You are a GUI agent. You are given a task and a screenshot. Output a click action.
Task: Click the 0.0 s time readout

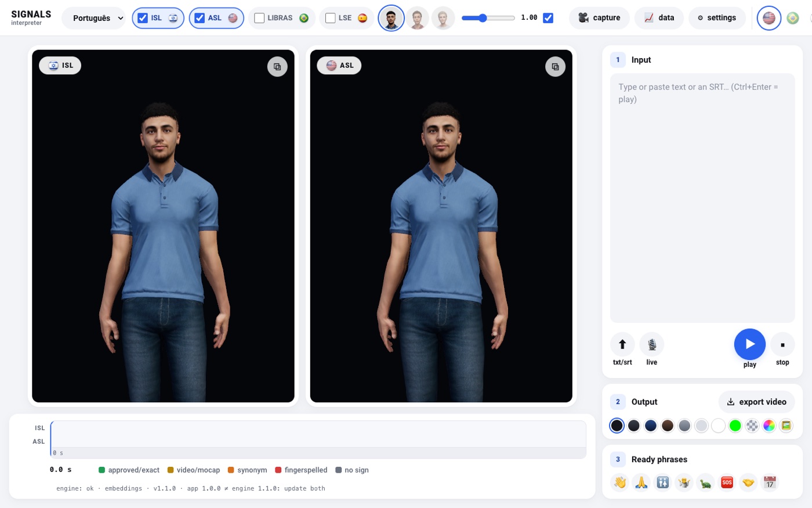click(x=61, y=470)
